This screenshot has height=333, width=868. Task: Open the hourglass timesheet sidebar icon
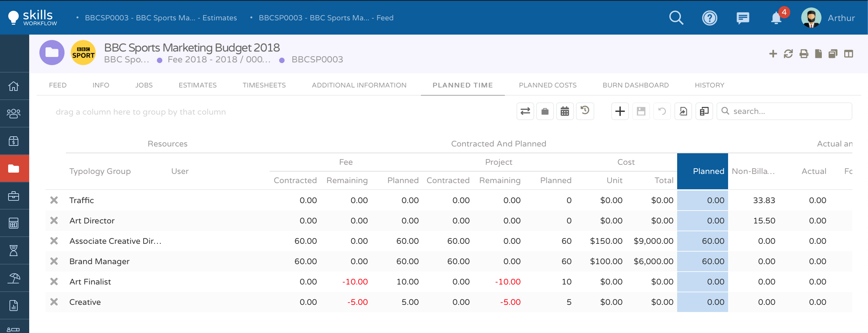pyautogui.click(x=14, y=251)
